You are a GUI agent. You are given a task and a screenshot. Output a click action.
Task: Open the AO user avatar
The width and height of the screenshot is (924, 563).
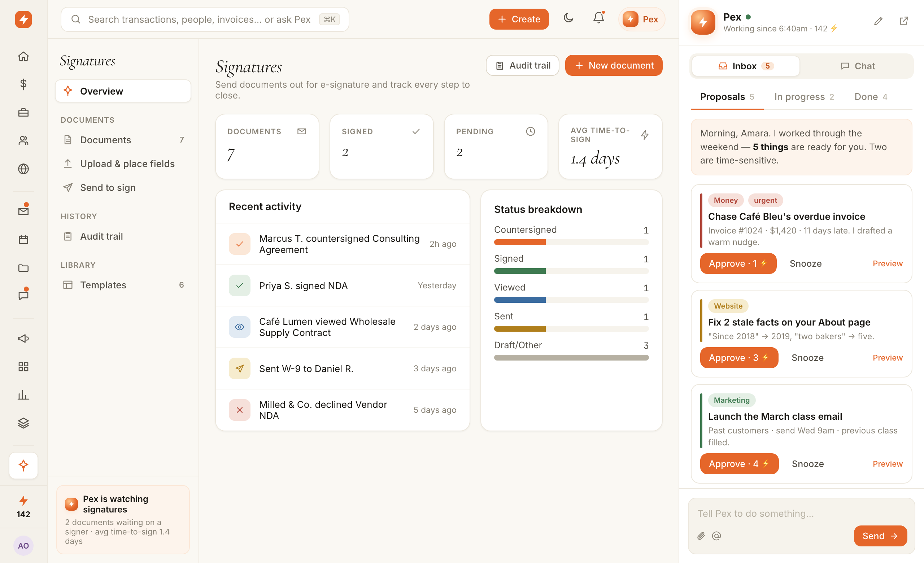point(23,545)
